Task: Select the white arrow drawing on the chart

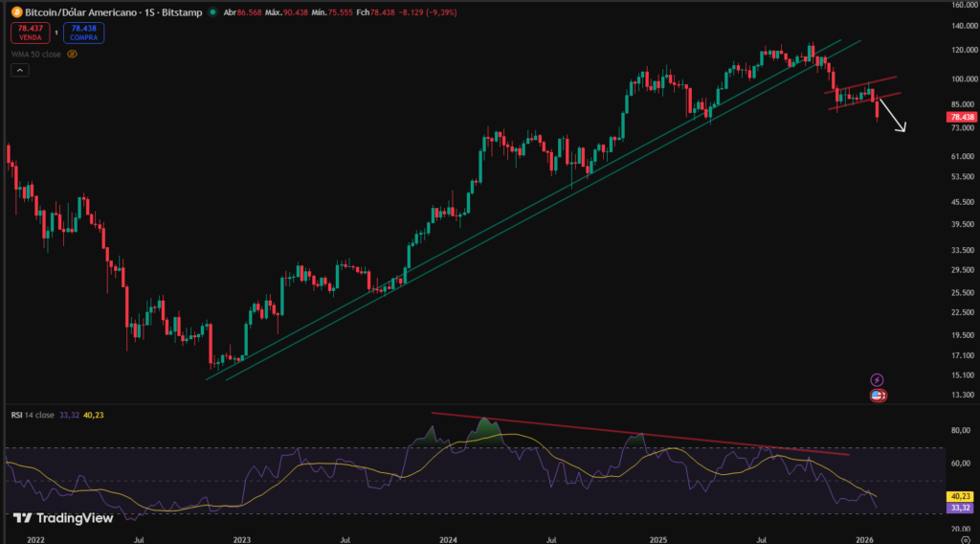Action: 893,115
